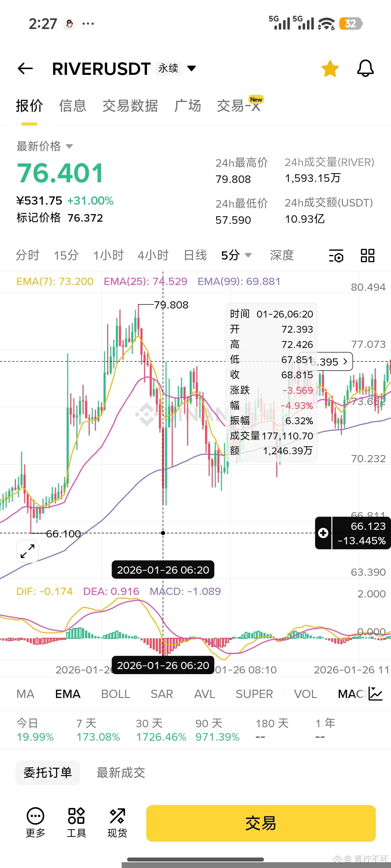Image resolution: width=391 pixels, height=868 pixels.
Task: Tap the 24h成交额 10.93亿 stat
Action: [329, 211]
